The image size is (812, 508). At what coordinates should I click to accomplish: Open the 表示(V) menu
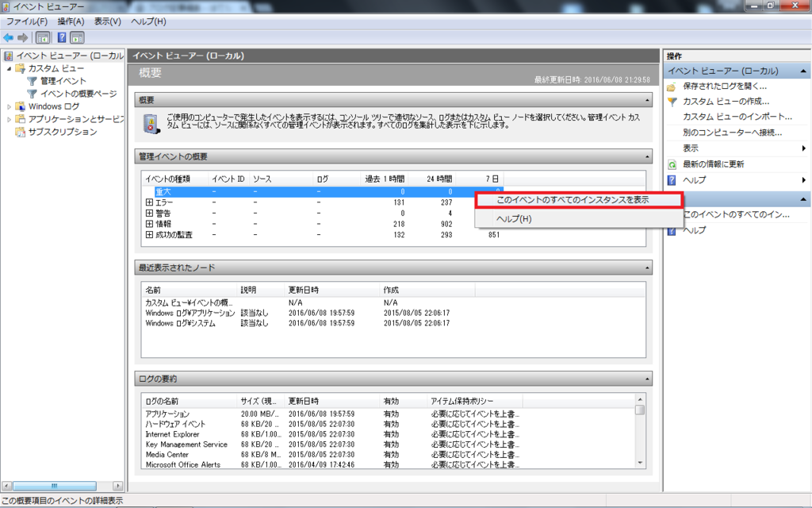[x=108, y=21]
